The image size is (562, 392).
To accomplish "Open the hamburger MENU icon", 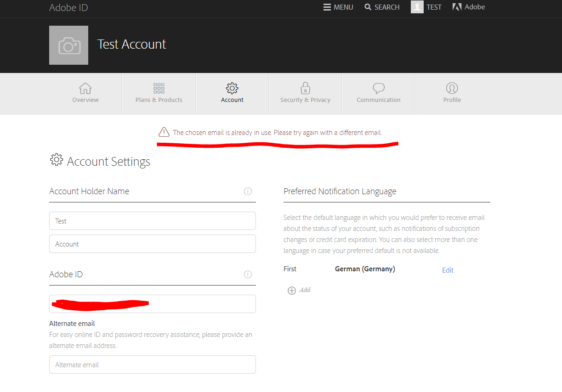I will pyautogui.click(x=327, y=7).
